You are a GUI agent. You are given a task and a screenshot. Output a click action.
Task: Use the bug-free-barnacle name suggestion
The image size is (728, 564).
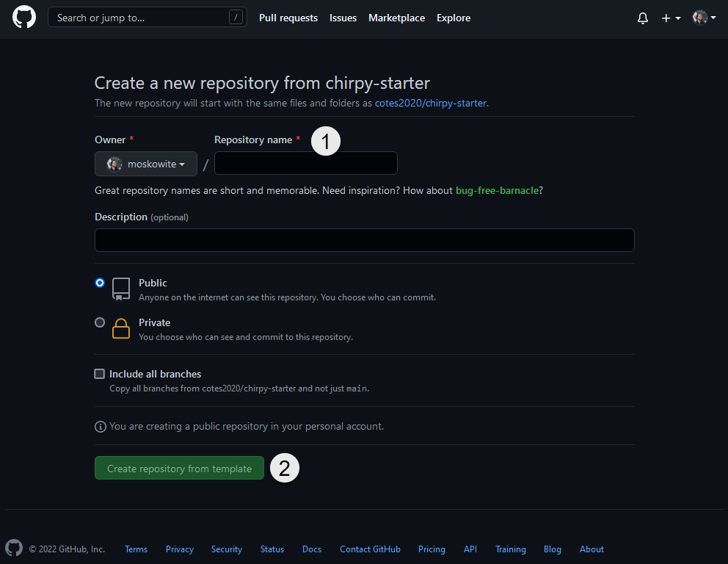coord(497,190)
